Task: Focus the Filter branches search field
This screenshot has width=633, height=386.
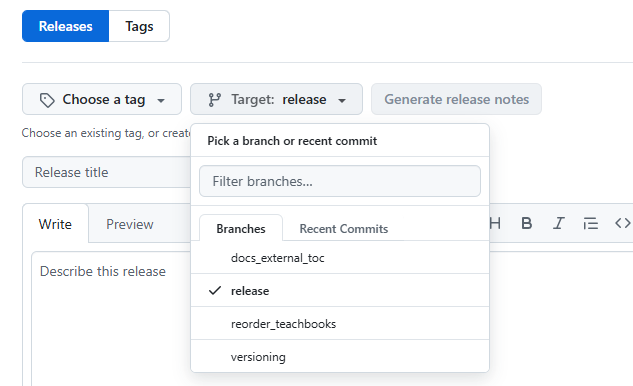Action: click(340, 181)
